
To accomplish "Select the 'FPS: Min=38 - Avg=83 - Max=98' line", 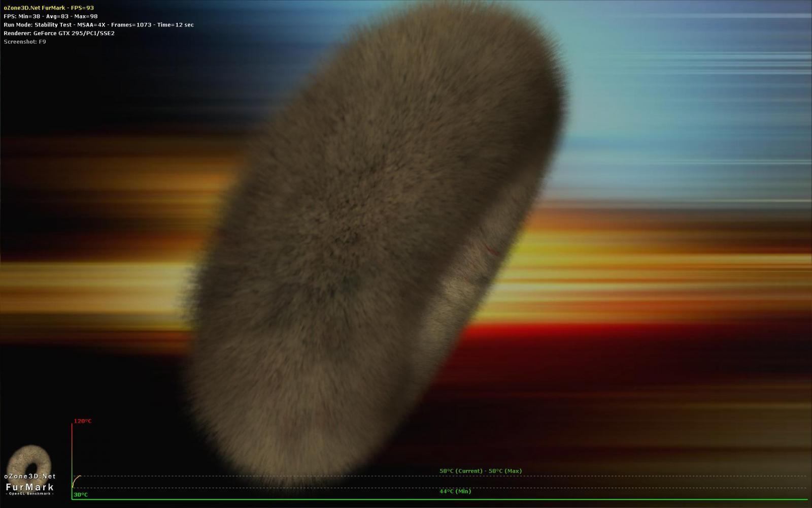I will 51,16.
